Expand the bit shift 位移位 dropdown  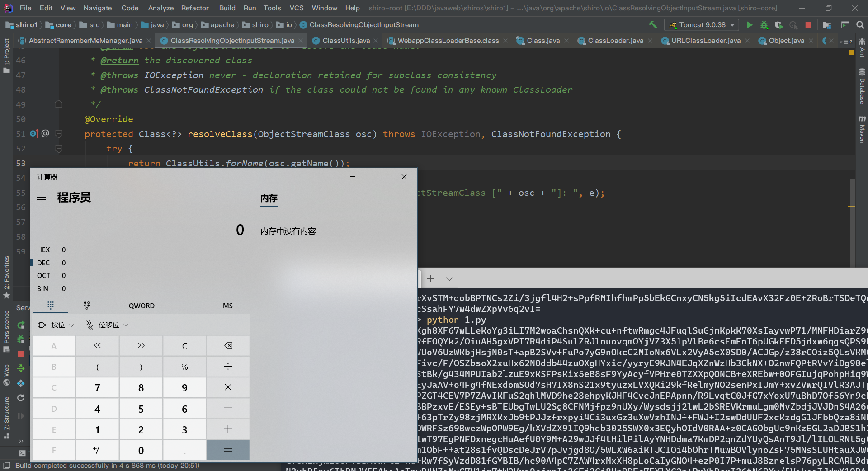[x=107, y=325]
